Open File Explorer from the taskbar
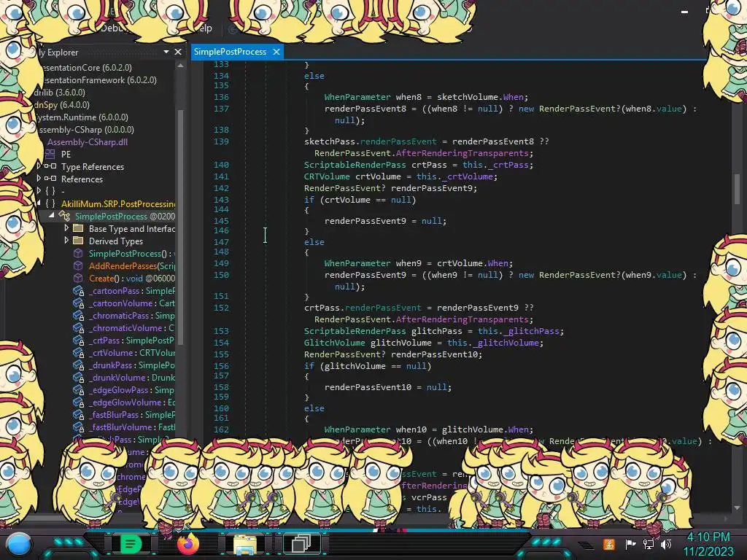747x560 pixels. tap(245, 544)
